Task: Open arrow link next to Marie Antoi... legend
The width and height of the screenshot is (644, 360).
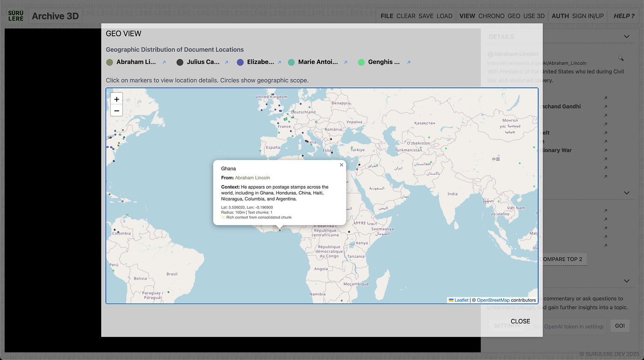Action: tap(346, 62)
